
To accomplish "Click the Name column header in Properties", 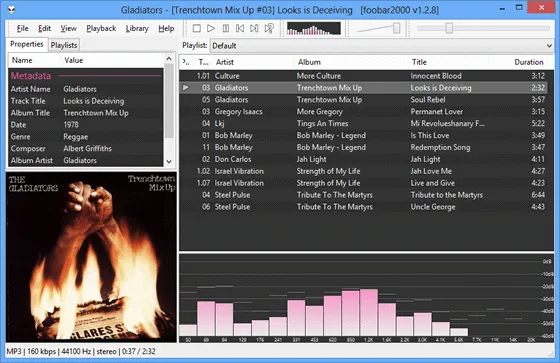I will (34, 60).
